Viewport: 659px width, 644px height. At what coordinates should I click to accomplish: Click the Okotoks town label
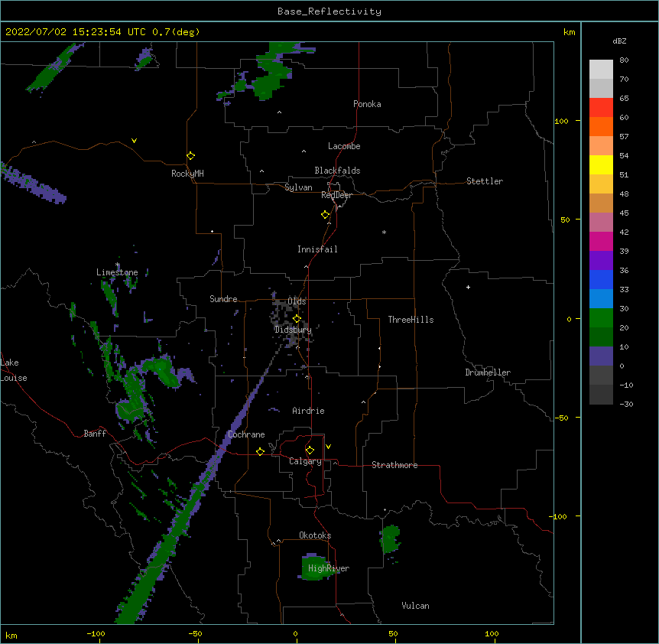[315, 535]
